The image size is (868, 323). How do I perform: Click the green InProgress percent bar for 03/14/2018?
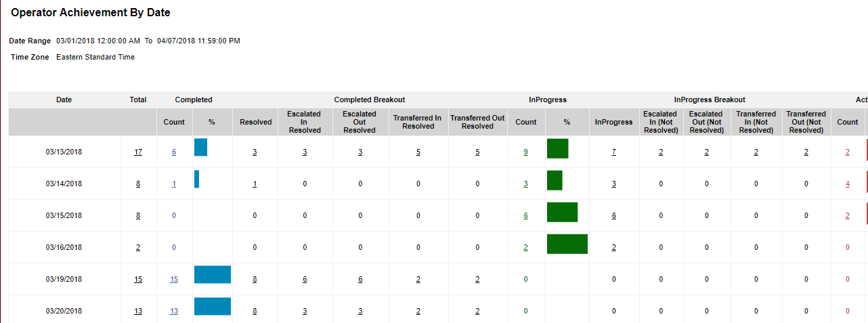[555, 180]
